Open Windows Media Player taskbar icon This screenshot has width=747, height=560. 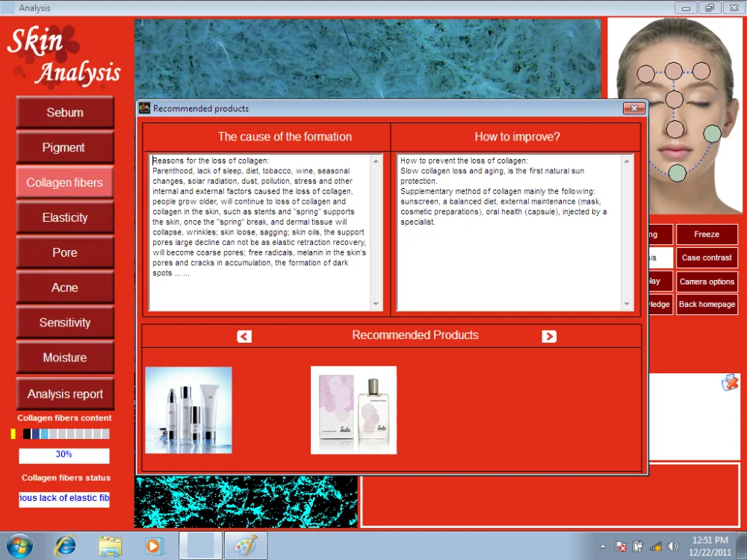[155, 546]
